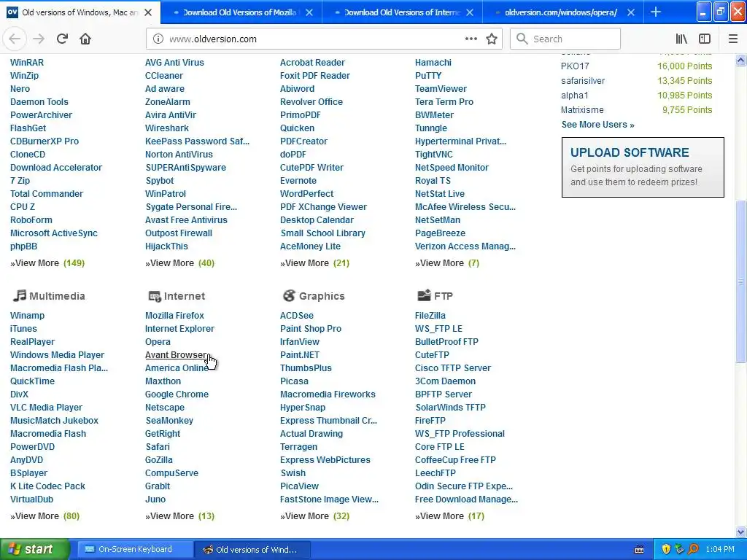Go back to previous page
This screenshot has height=560, width=747.
[15, 39]
